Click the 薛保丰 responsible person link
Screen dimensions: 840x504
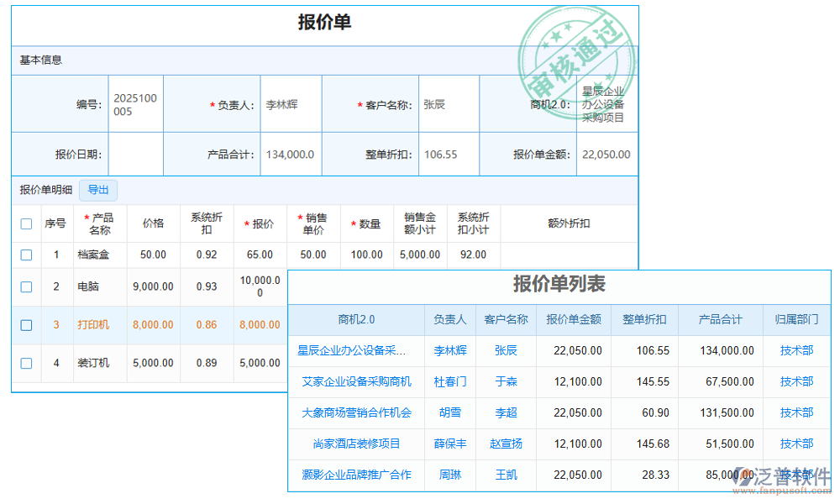(x=450, y=444)
